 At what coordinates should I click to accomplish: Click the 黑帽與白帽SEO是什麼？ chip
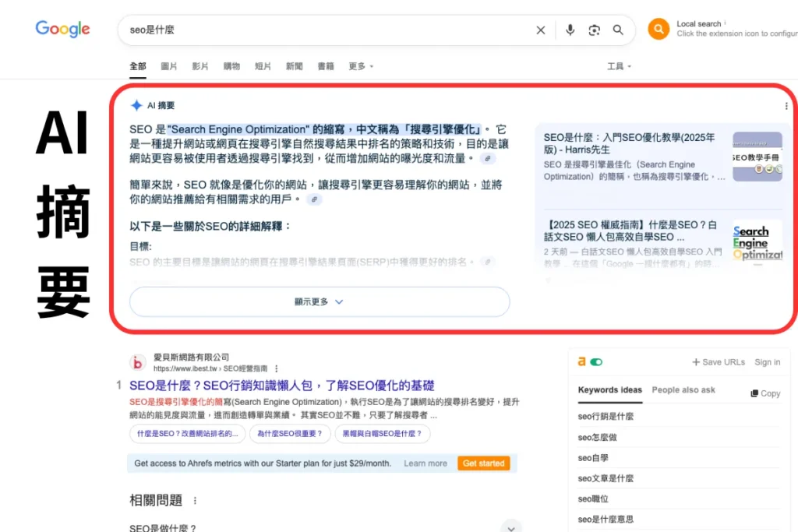(x=382, y=434)
